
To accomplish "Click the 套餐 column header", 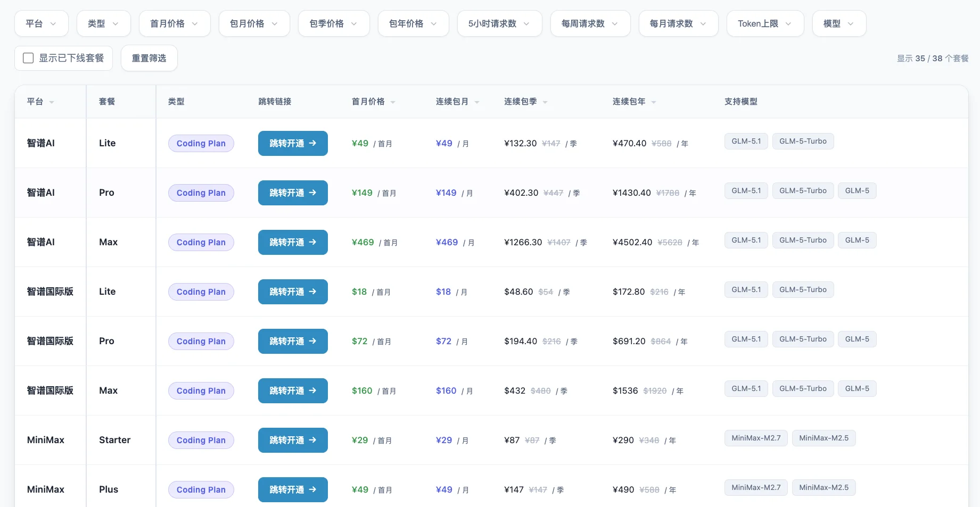I will (107, 102).
